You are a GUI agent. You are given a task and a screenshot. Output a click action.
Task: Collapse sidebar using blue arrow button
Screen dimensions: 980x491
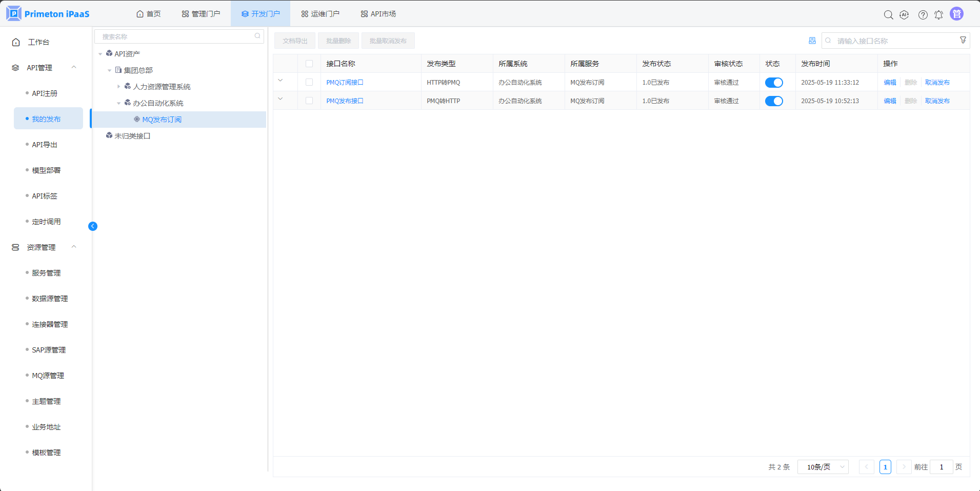coord(93,226)
